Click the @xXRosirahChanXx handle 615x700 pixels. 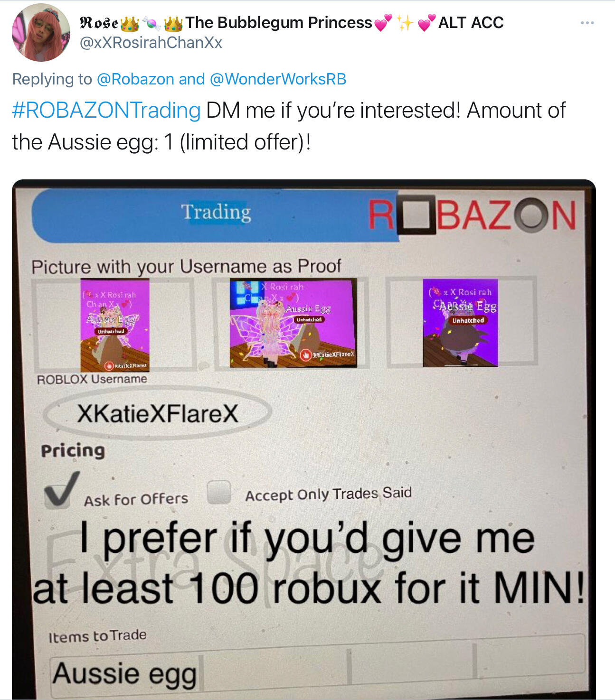pos(151,43)
